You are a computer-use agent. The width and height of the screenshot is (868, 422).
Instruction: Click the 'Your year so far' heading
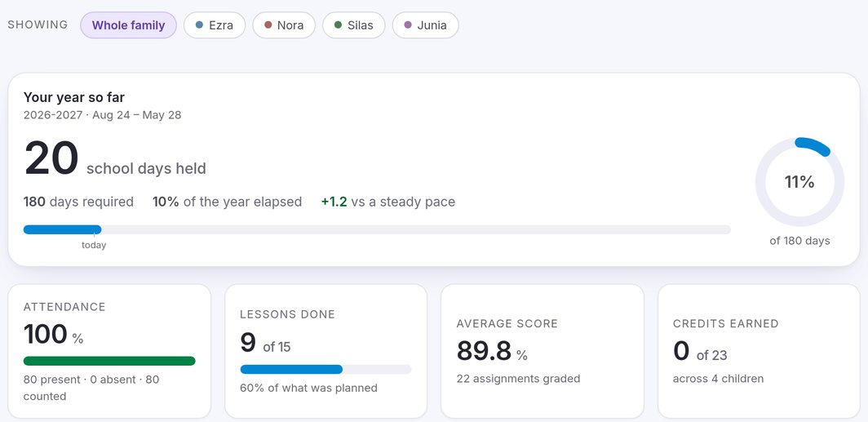pos(74,97)
